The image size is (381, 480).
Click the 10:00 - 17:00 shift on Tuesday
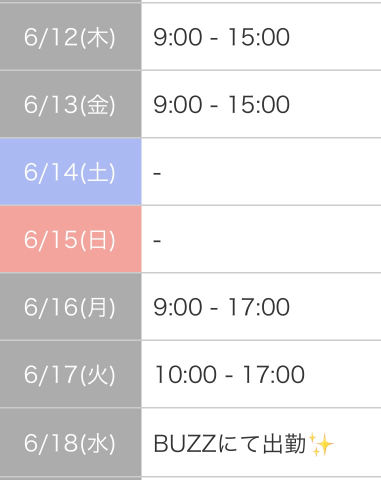(x=229, y=375)
